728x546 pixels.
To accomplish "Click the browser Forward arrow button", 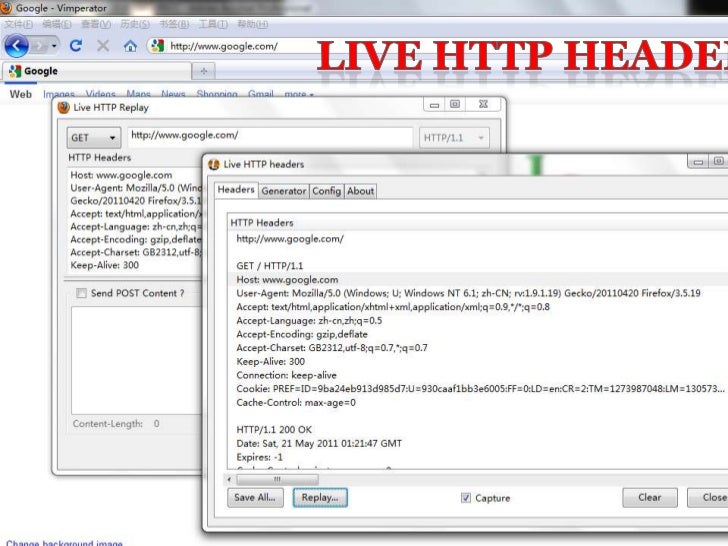I will coord(39,46).
